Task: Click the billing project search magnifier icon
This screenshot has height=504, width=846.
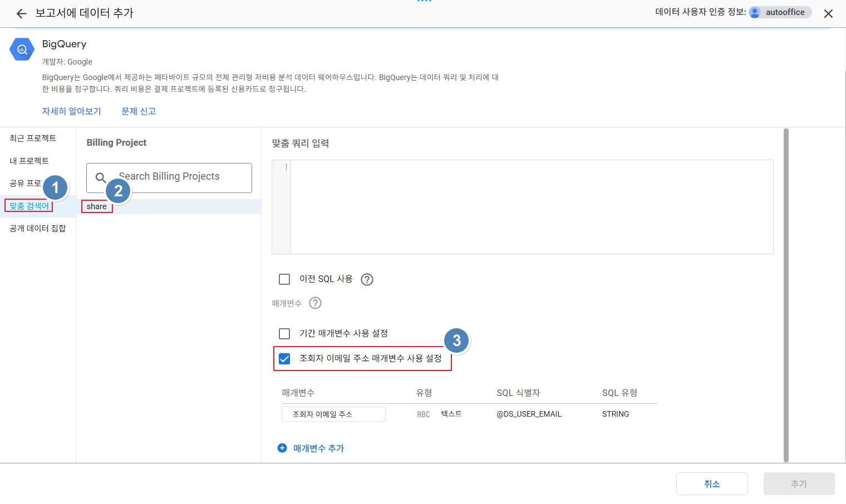Action: click(101, 177)
